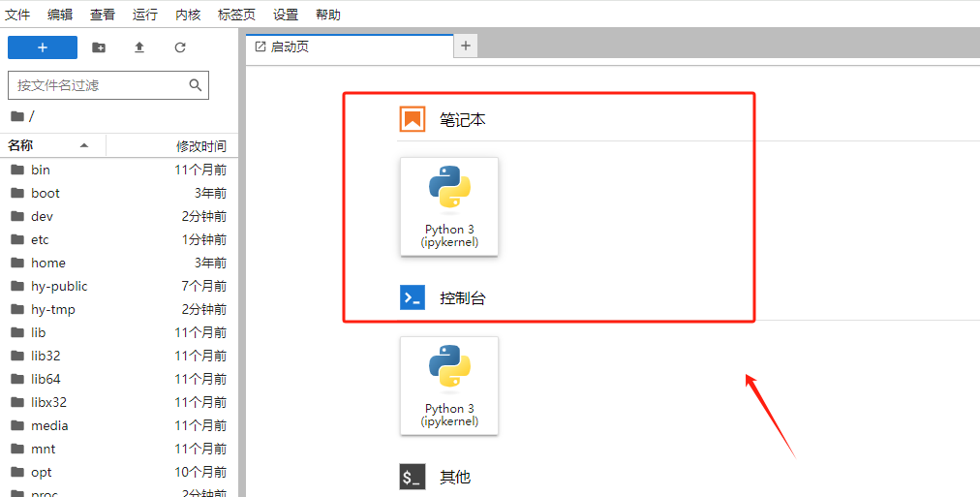The width and height of the screenshot is (980, 497).
Task: Add a new tab with the plus button
Action: tap(466, 46)
